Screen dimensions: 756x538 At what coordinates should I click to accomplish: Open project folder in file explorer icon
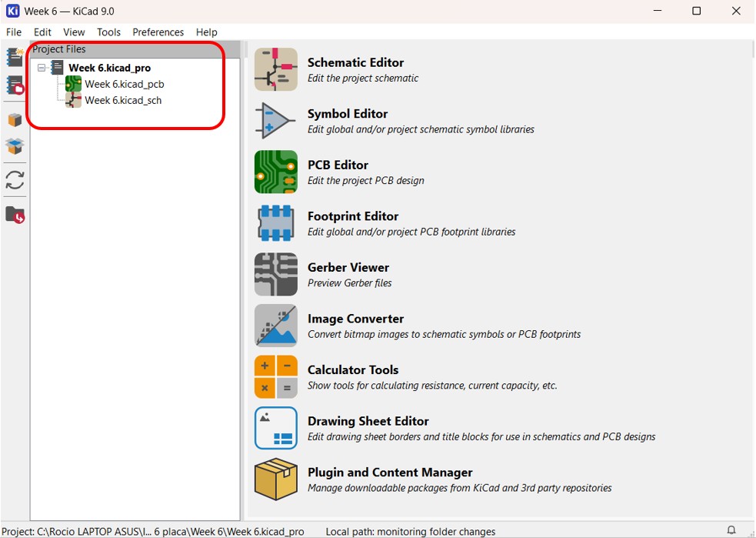(15, 214)
